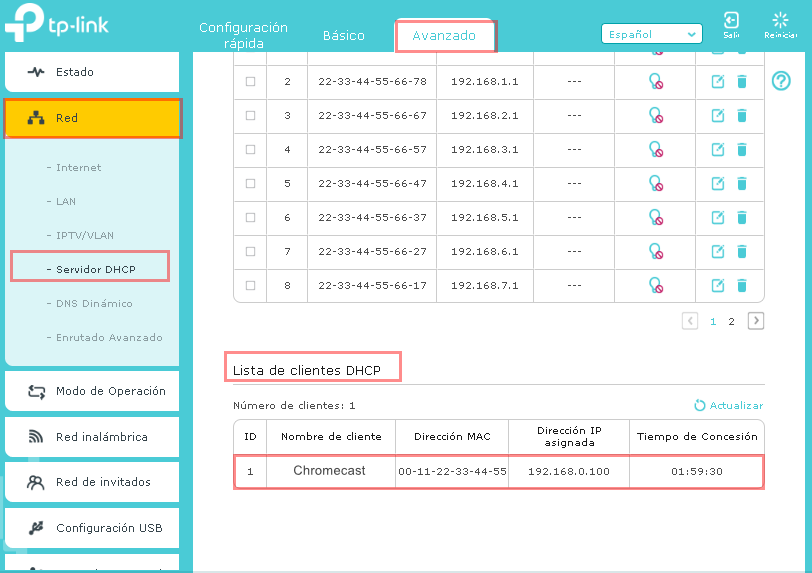Tick the checkbox for entry 8

click(x=250, y=286)
